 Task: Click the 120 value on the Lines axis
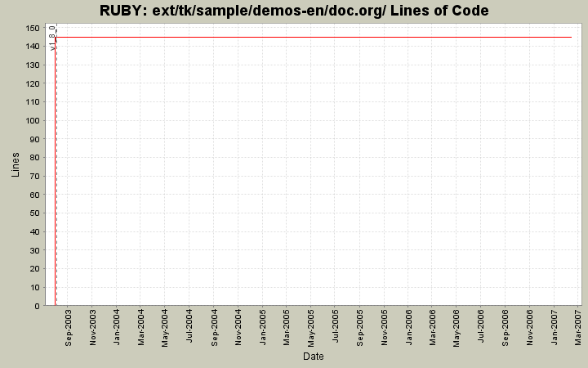coord(33,83)
